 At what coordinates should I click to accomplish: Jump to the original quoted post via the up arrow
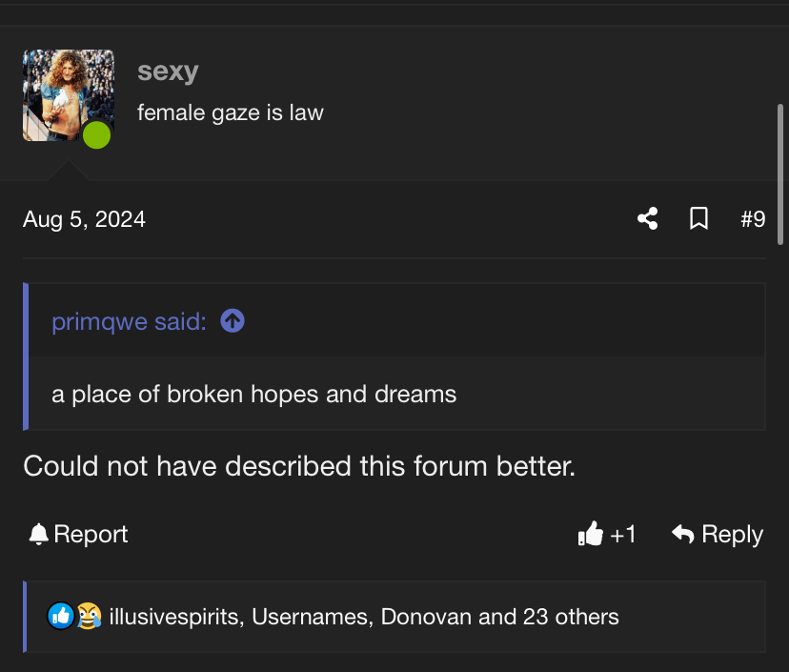[233, 321]
